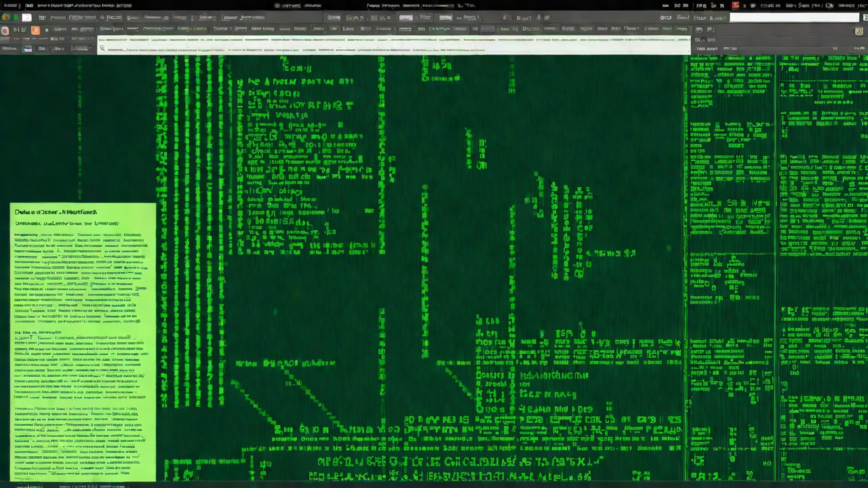Screen dimensions: 868x488
Task: Click the round green-orange icon in top-left toolbar
Action: [x=6, y=18]
